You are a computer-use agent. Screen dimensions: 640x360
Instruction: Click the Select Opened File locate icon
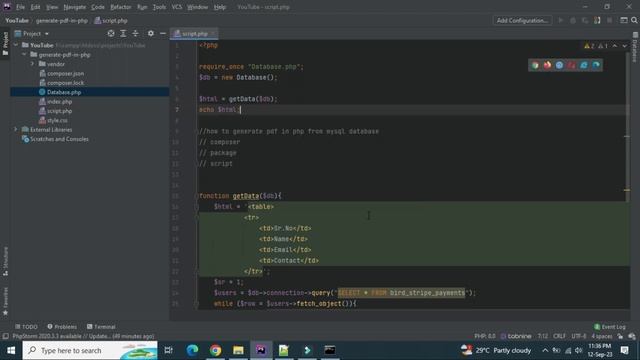pyautogui.click(x=111, y=33)
